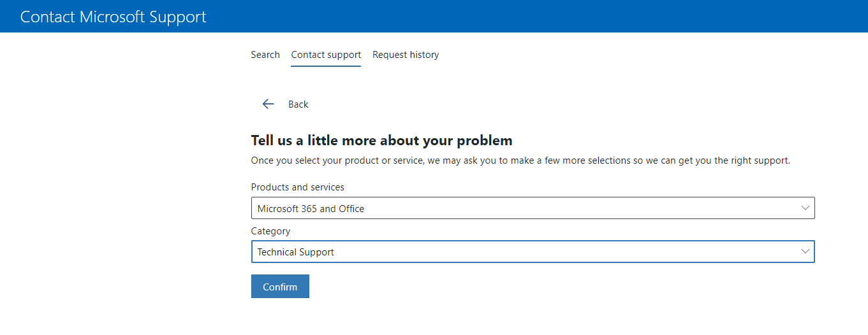Click the Category field label
Image resolution: width=868 pixels, height=335 pixels.
pos(270,231)
